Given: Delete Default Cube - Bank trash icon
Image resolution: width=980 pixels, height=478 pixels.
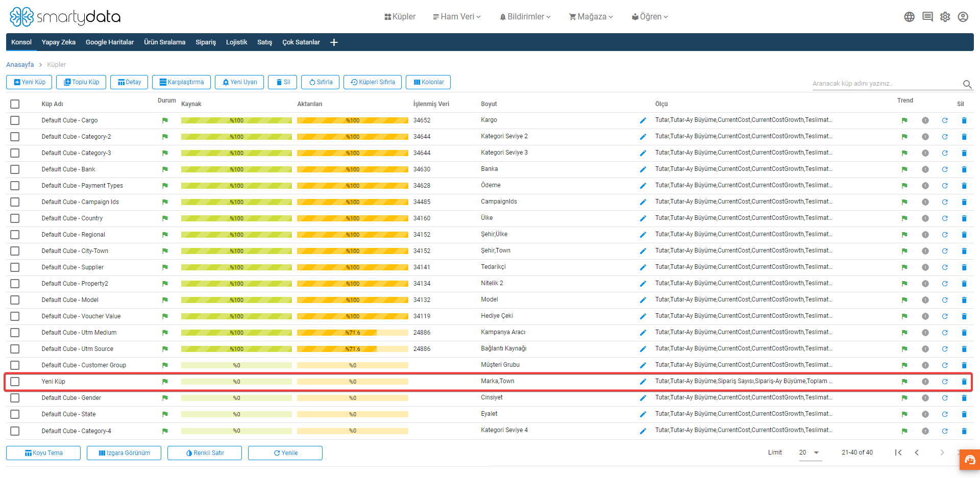Looking at the screenshot, I should [964, 169].
